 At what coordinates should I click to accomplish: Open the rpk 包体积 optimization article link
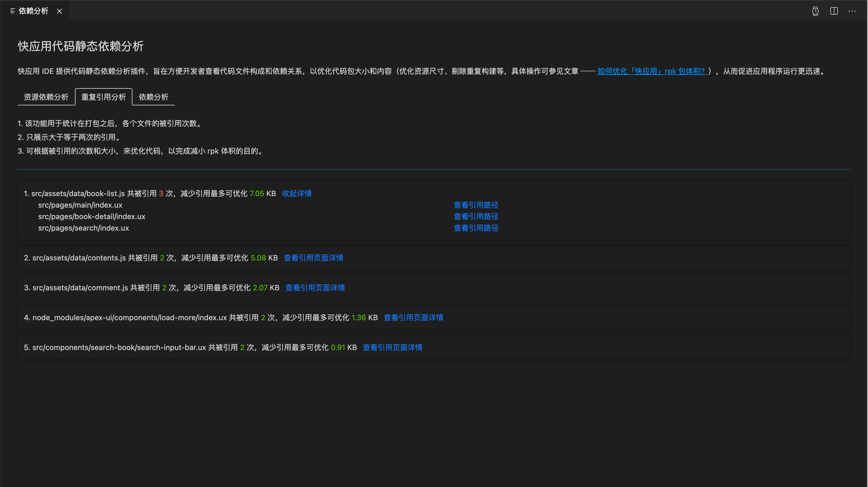[x=652, y=71]
